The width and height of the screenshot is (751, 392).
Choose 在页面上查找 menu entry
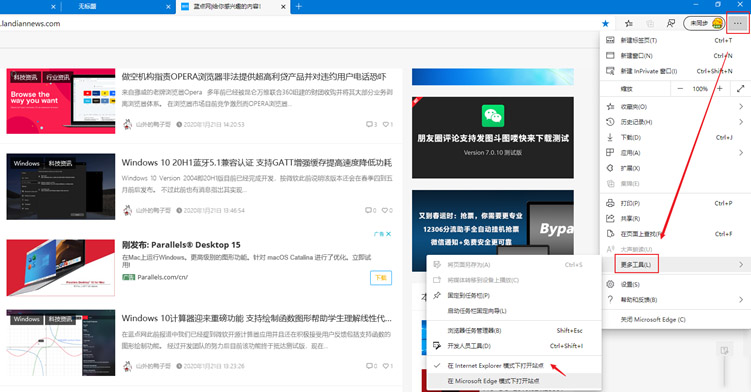(x=675, y=234)
